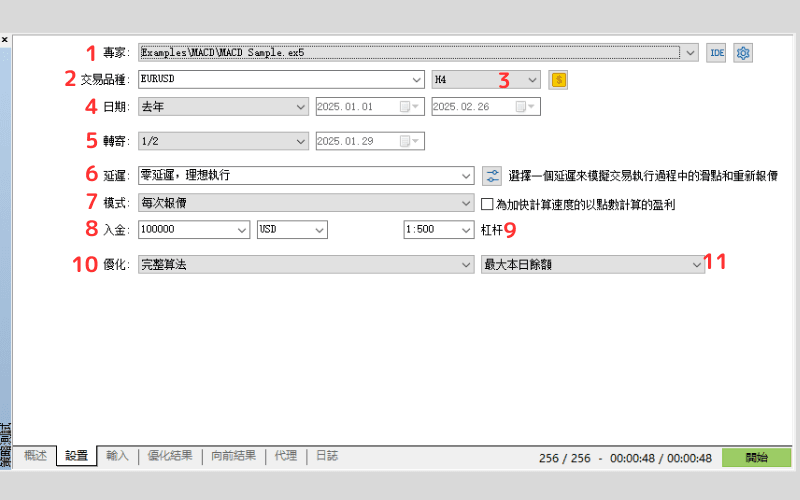This screenshot has height=500, width=800.
Task: Switch to the 向前結果 tab
Action: pos(234,456)
